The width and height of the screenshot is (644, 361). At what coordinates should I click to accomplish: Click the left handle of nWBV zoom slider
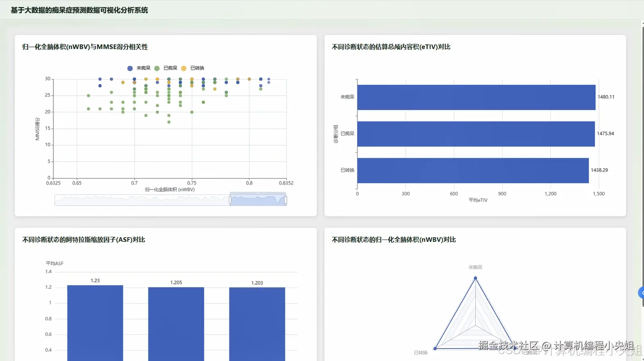(230, 200)
